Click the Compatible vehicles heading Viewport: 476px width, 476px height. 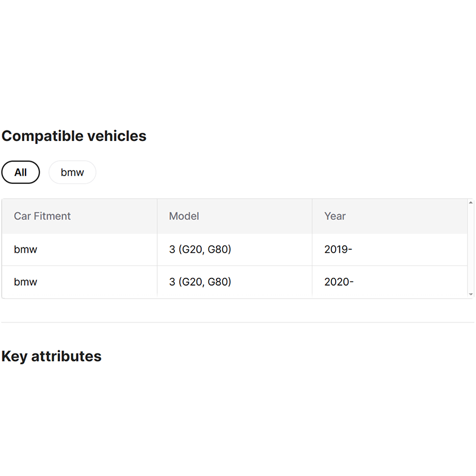coord(74,136)
